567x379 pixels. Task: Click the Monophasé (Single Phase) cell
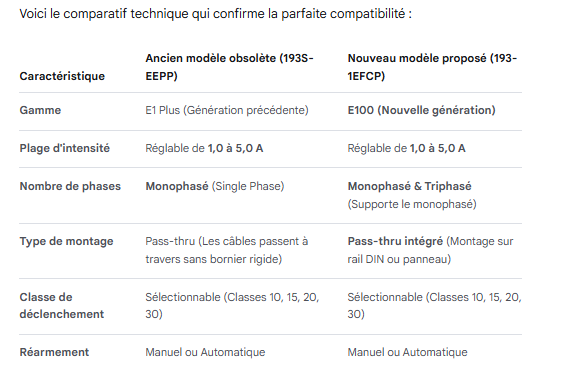(215, 186)
